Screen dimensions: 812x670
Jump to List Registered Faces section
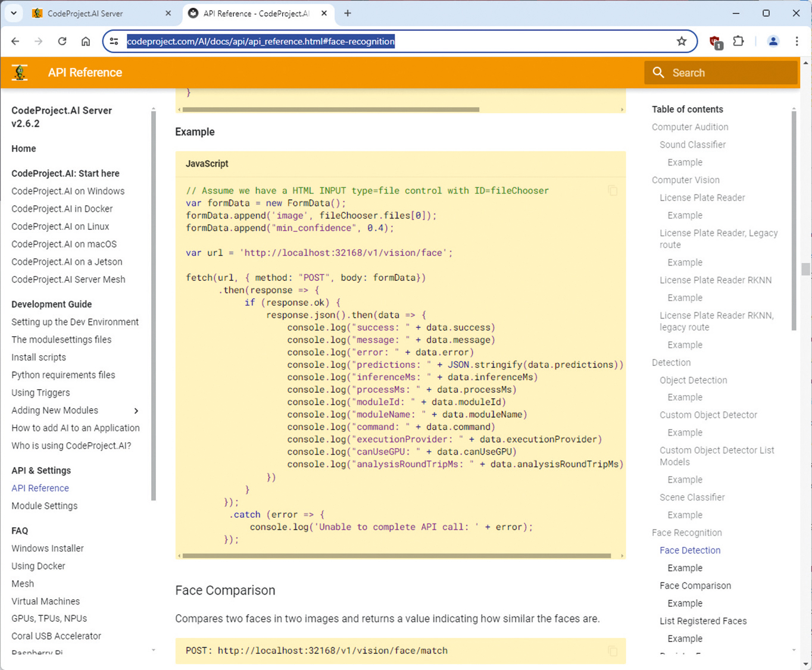(x=703, y=621)
